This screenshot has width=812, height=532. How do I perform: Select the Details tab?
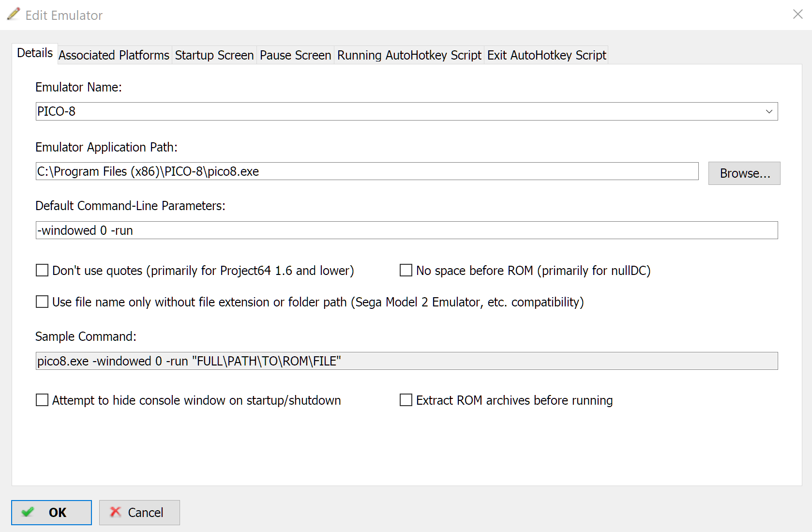(x=35, y=53)
